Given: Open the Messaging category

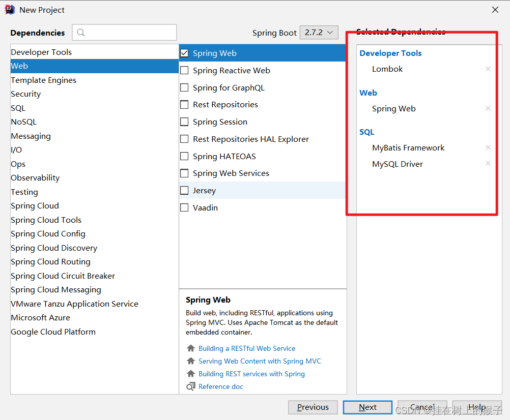Looking at the screenshot, I should pos(94,136).
